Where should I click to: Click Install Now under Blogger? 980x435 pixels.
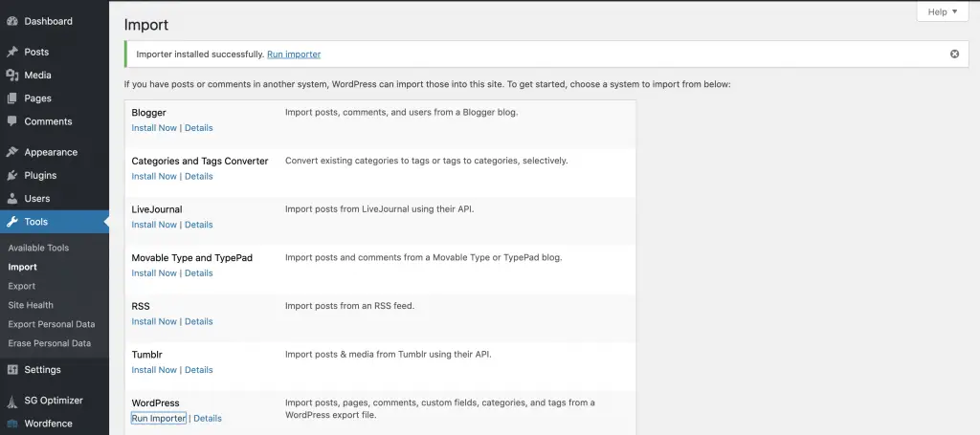154,128
